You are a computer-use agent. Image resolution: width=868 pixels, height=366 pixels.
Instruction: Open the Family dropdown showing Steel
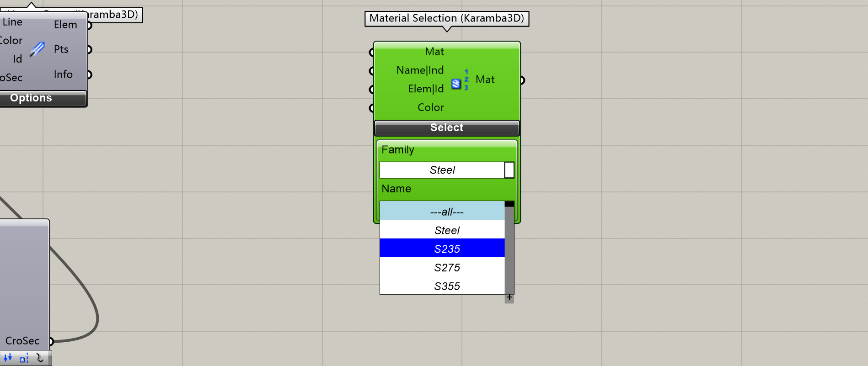(442, 170)
